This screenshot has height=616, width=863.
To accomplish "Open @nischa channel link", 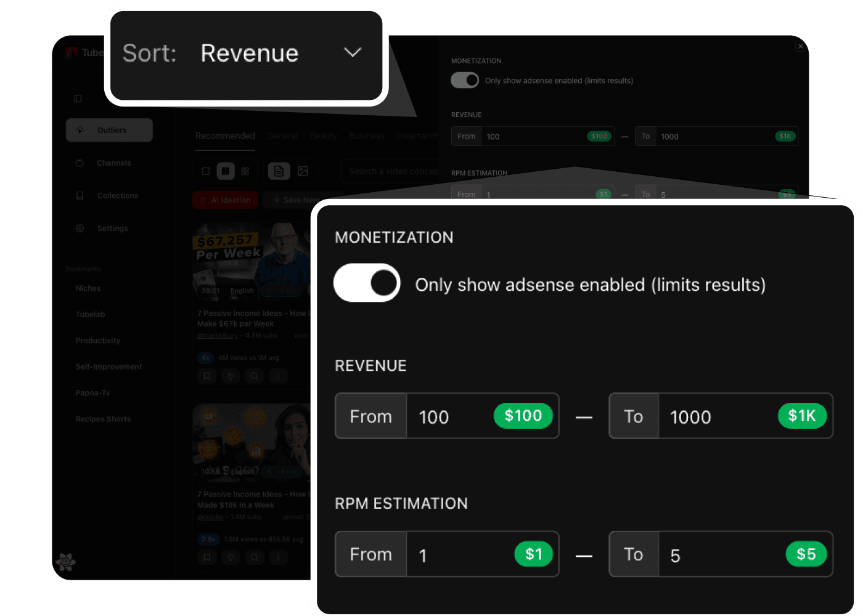I will 210,517.
